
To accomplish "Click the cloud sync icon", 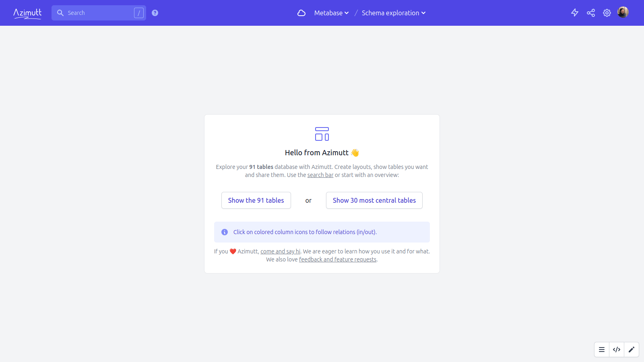I will (x=301, y=13).
